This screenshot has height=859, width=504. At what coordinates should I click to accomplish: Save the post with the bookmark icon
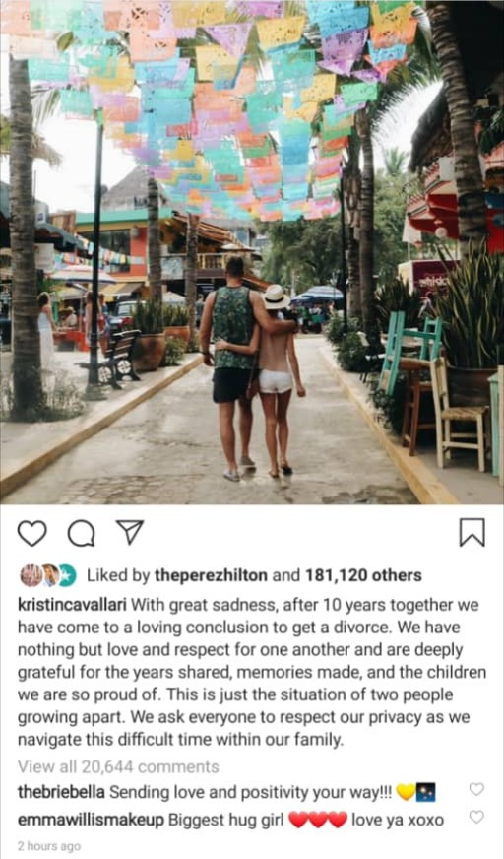(x=472, y=533)
